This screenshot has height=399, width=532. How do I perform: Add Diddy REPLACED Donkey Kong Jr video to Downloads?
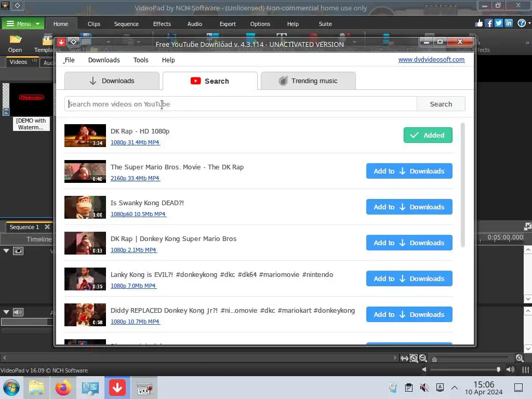[x=409, y=314]
